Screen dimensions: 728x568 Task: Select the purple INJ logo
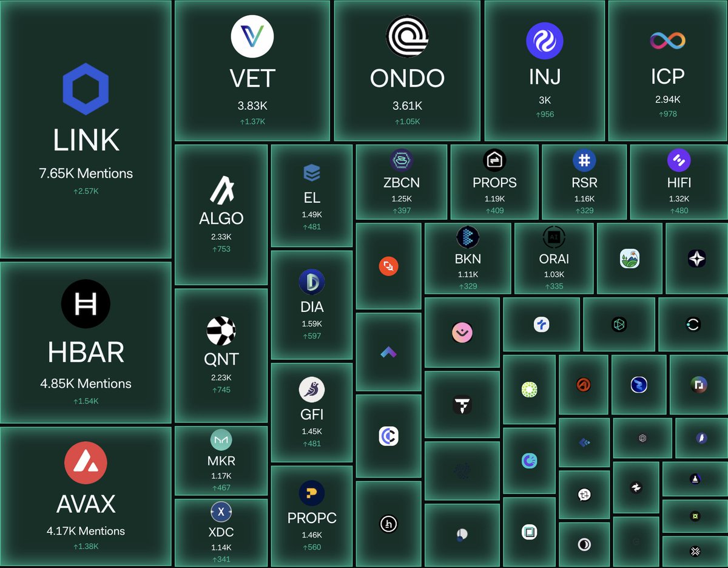pos(544,41)
